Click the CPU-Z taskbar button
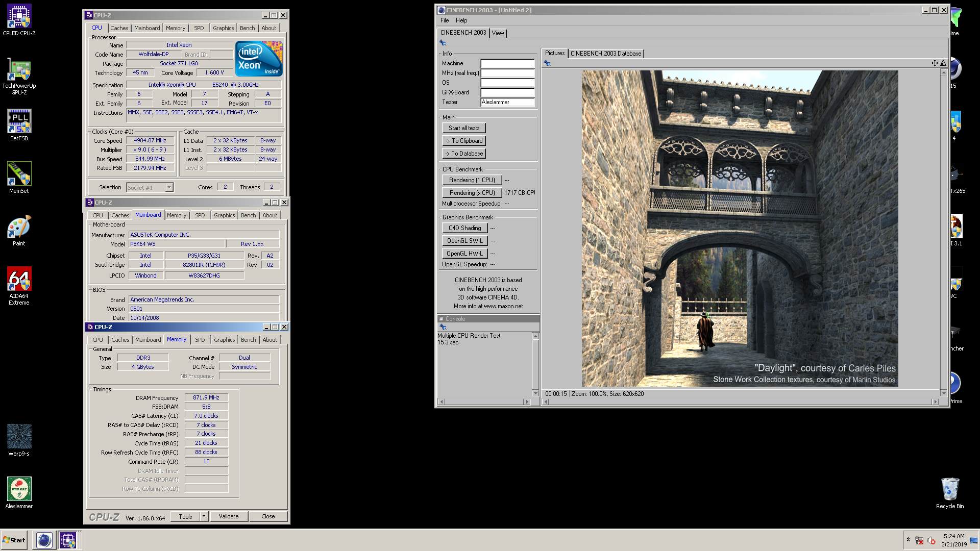The width and height of the screenshot is (980, 551). (x=68, y=540)
